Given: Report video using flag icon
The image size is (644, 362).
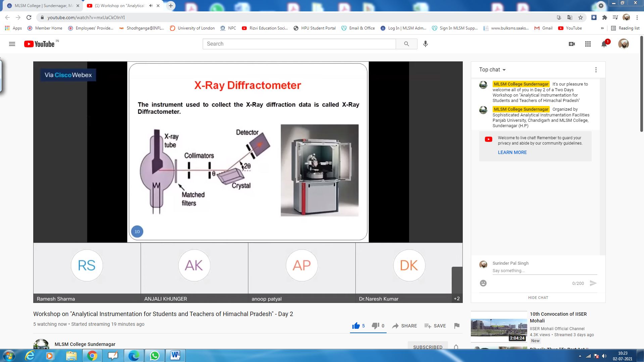Looking at the screenshot, I should click(x=457, y=326).
